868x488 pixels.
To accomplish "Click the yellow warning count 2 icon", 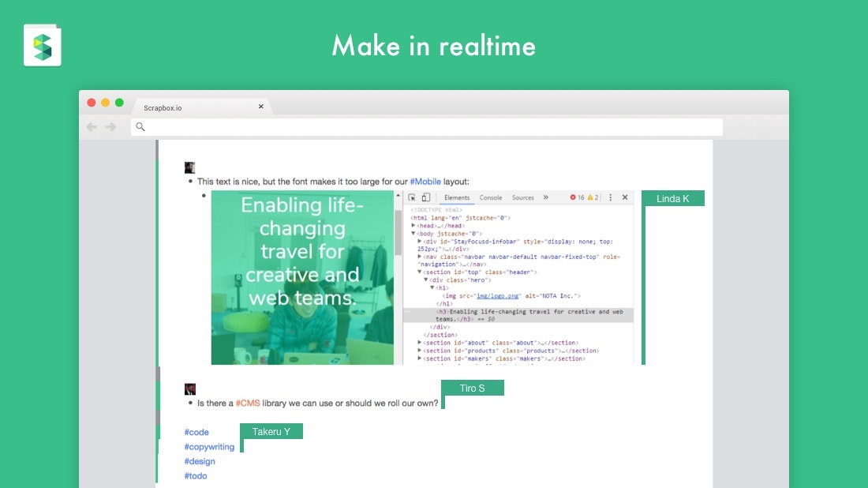I will (x=593, y=197).
